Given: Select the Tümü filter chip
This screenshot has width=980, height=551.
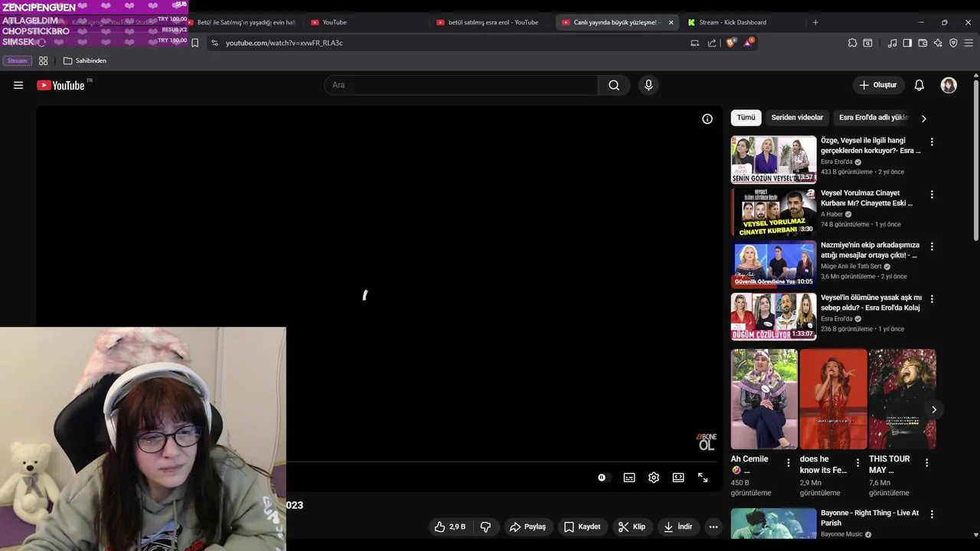Looking at the screenshot, I should (x=746, y=118).
